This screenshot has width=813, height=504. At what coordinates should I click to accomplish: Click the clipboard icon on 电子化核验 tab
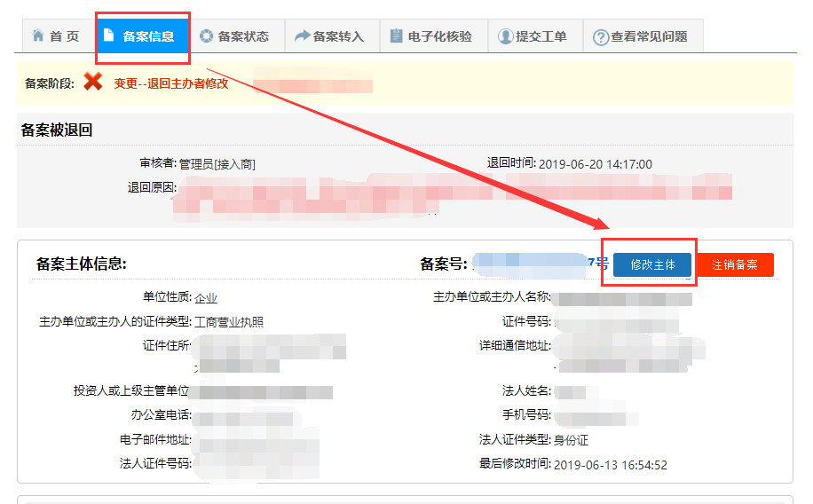[396, 35]
